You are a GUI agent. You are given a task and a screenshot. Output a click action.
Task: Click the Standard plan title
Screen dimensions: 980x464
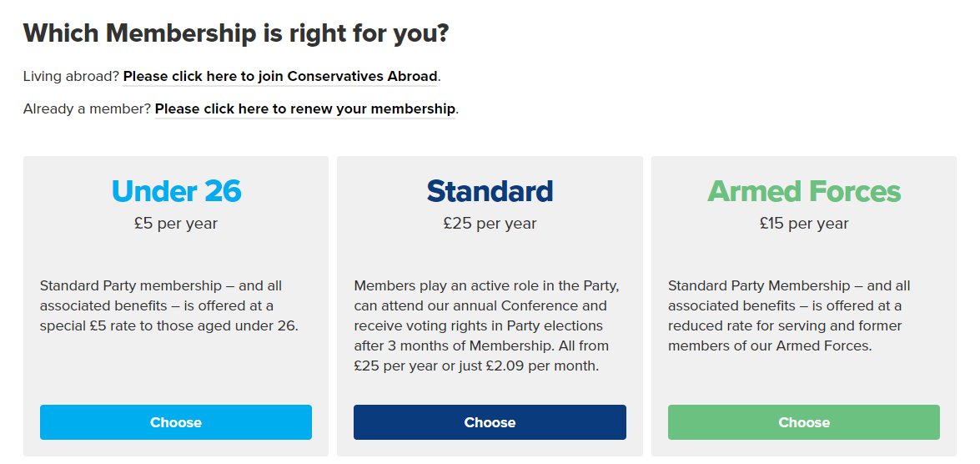click(x=490, y=191)
